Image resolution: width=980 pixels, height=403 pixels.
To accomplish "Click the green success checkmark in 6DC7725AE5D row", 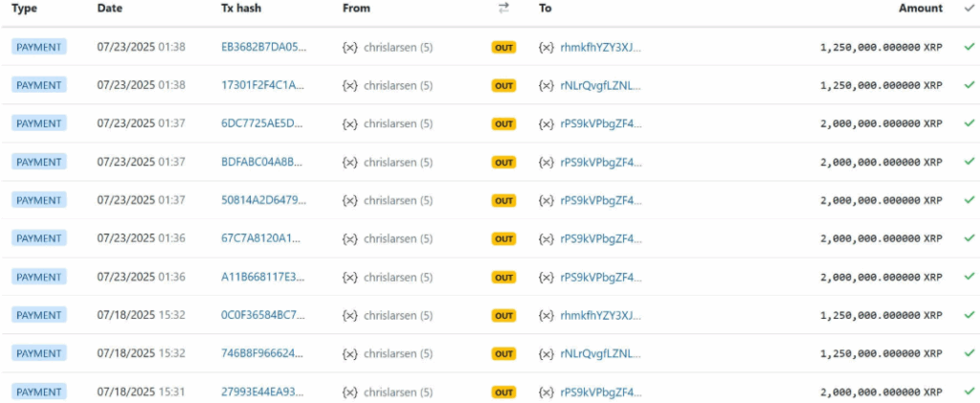I will [x=969, y=123].
